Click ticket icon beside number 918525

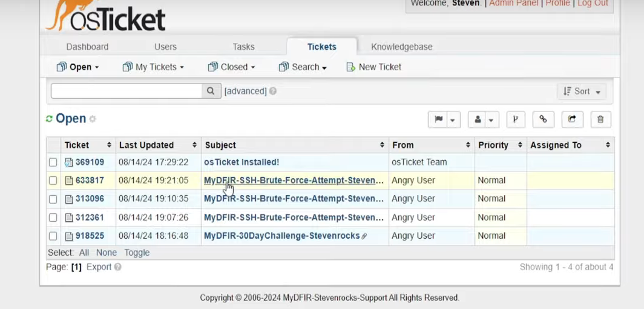[68, 236]
